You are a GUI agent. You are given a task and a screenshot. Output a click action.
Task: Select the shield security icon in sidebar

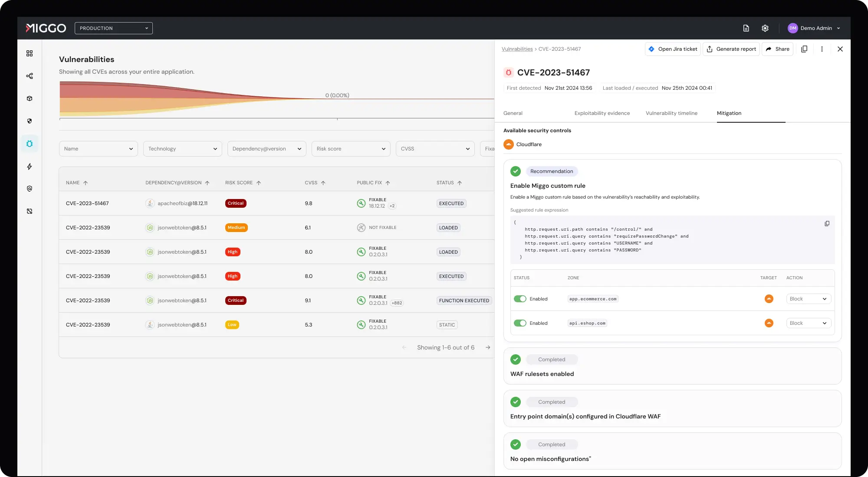[30, 121]
